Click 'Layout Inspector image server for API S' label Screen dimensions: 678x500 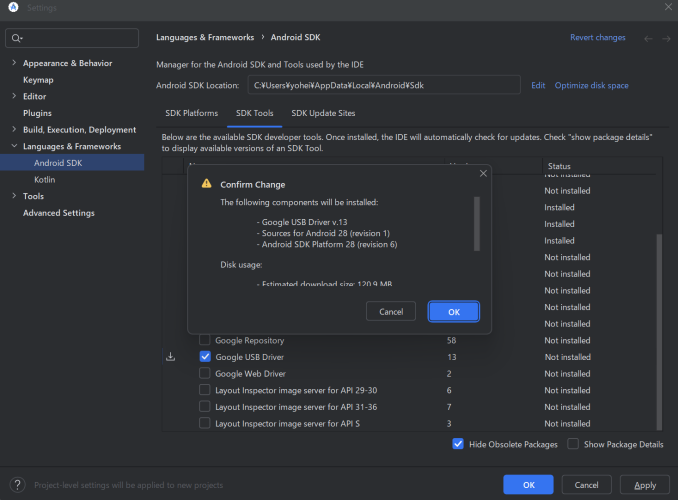(x=288, y=423)
